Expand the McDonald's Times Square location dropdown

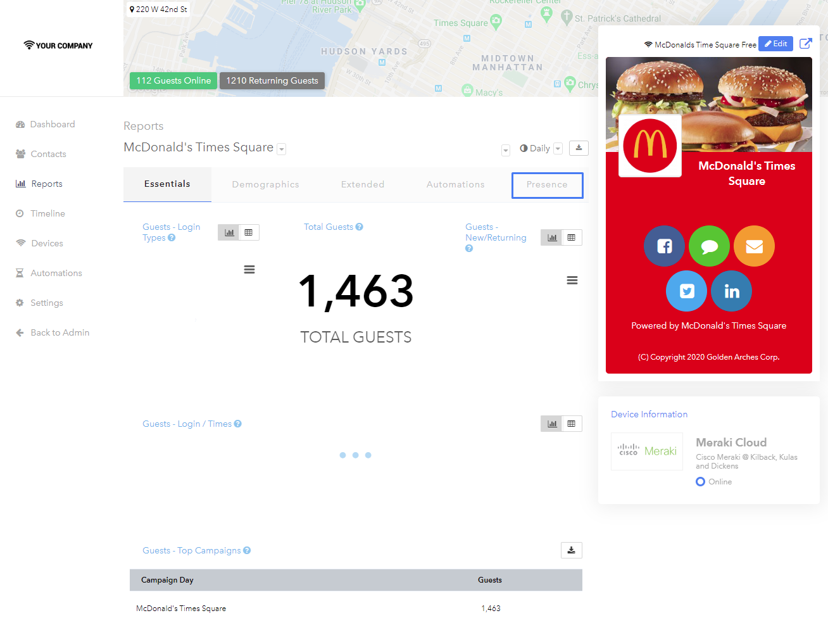tap(282, 149)
